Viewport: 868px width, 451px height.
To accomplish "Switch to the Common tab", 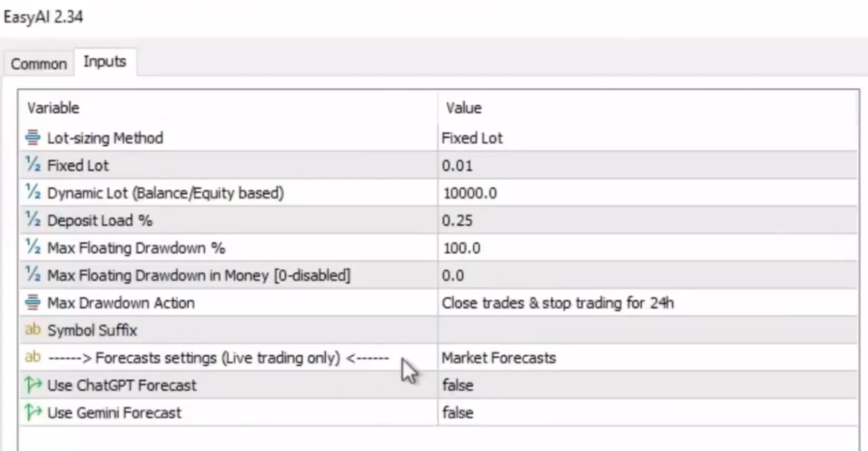I will (x=39, y=64).
